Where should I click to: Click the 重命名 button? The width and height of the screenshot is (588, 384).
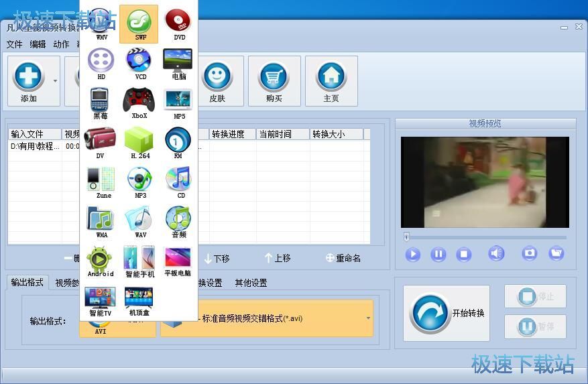(x=343, y=258)
